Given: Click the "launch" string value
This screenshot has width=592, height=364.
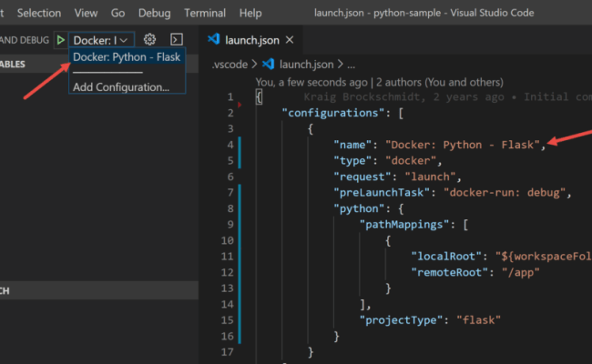Looking at the screenshot, I should (431, 177).
